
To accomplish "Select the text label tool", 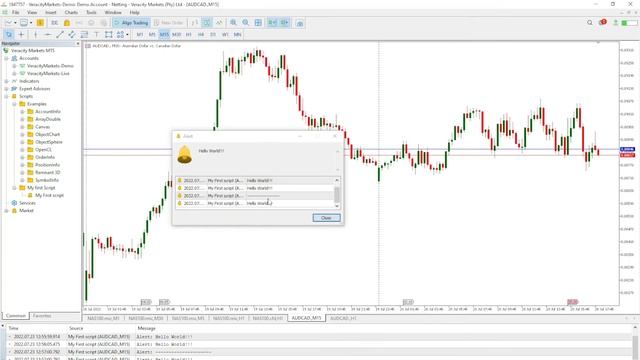I will tap(96, 35).
